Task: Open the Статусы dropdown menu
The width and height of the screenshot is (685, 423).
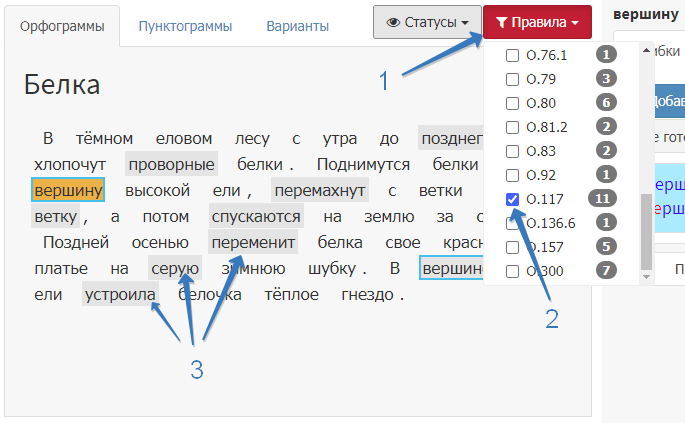Action: pyautogui.click(x=427, y=22)
